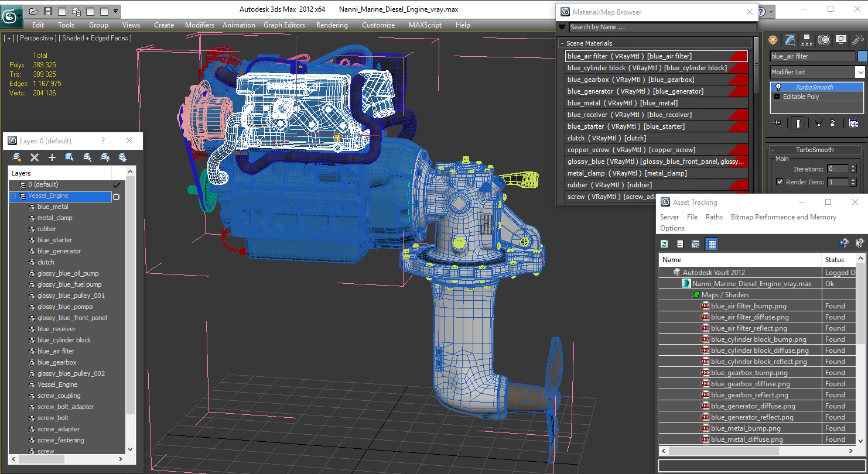Click the Name column header in Asset Tracking
The height and width of the screenshot is (474, 868).
click(x=740, y=259)
